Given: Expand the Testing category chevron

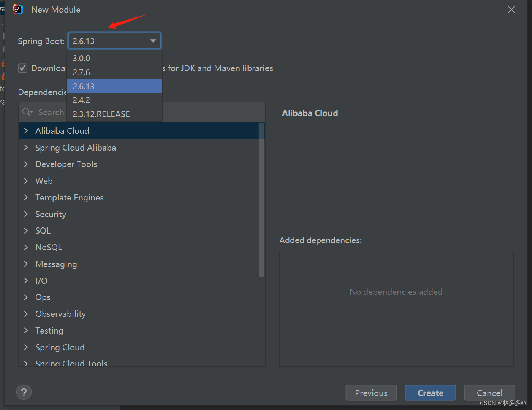Looking at the screenshot, I should point(26,331).
